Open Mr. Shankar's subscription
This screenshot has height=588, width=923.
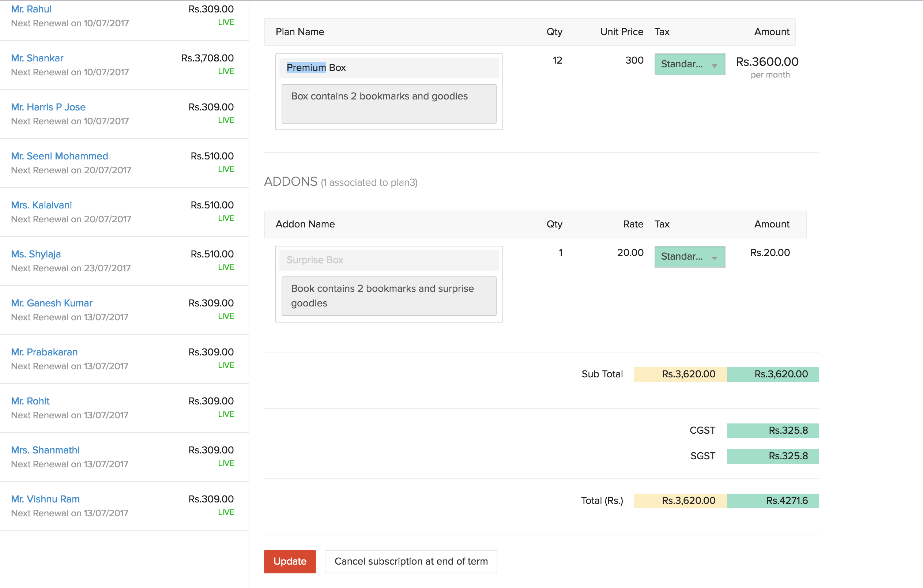[x=37, y=58]
